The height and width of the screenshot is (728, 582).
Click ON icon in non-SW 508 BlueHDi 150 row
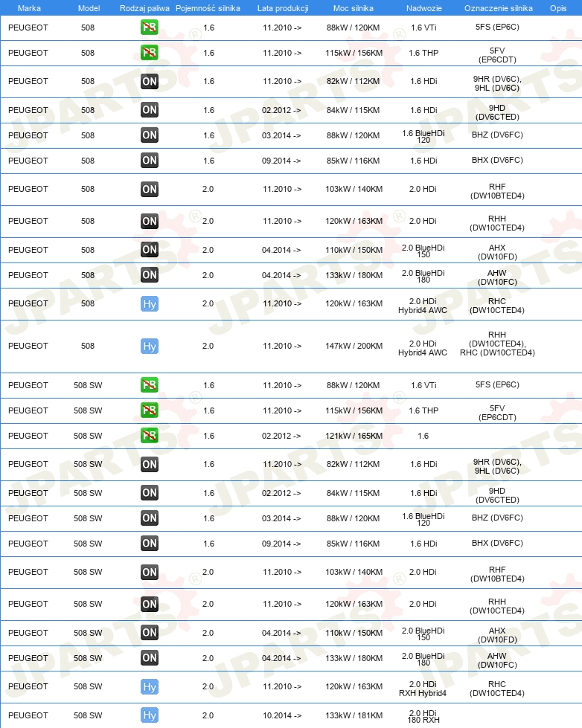[149, 250]
